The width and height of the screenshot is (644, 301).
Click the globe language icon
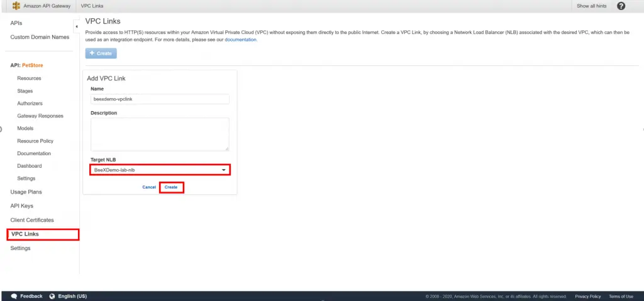(x=52, y=296)
